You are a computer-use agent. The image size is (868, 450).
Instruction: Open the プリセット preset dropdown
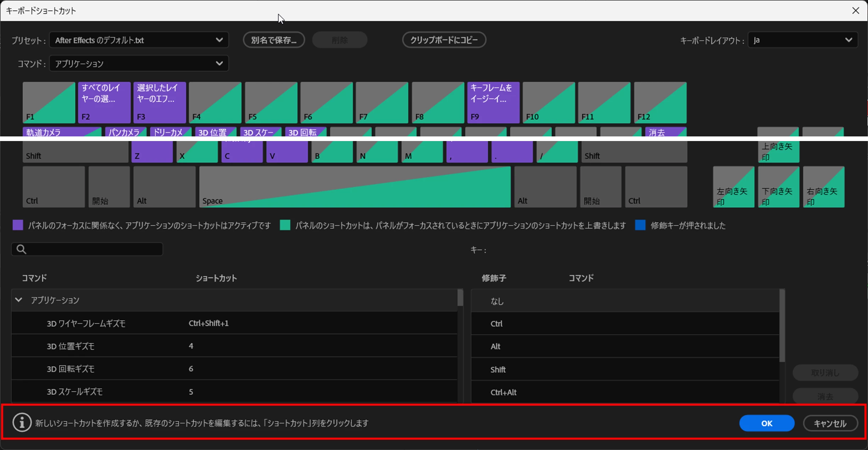(139, 40)
